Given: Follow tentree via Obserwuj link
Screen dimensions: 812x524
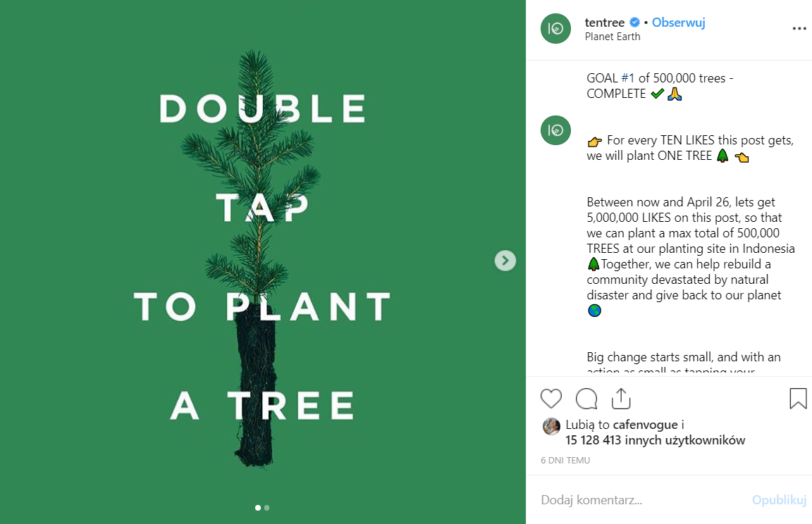Looking at the screenshot, I should click(x=679, y=23).
